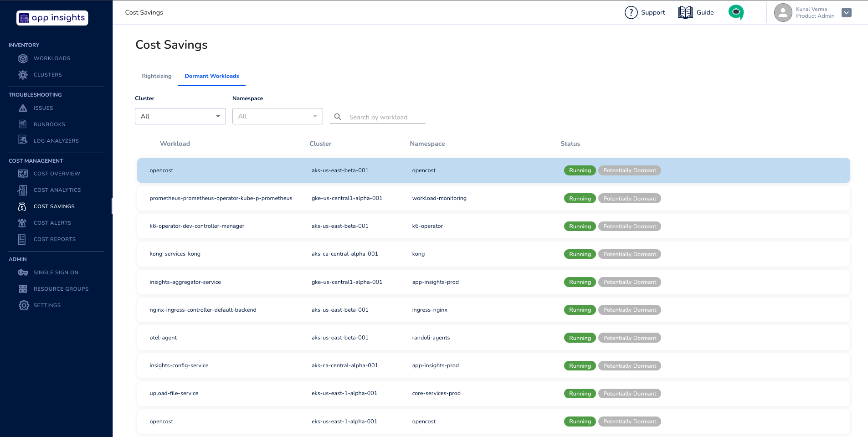This screenshot has height=437, width=868.
Task: Click the Guide book icon
Action: pos(685,12)
